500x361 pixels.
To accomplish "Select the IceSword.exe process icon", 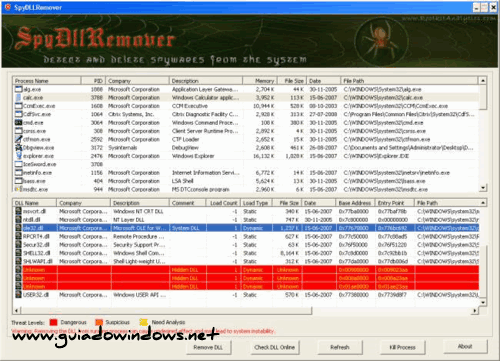I will tap(18, 164).
